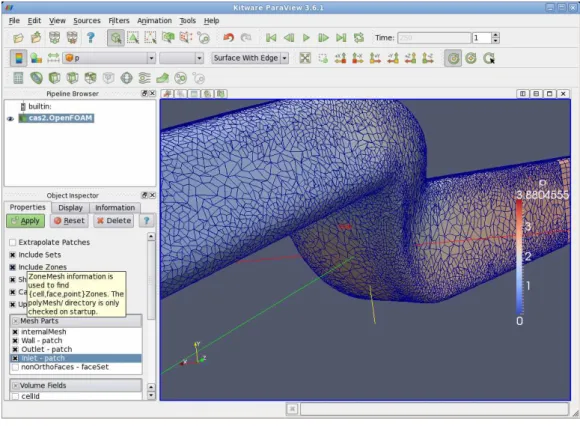This screenshot has height=426, width=580.
Task: Open the color-by 'p' dropdown
Action: click(109, 58)
